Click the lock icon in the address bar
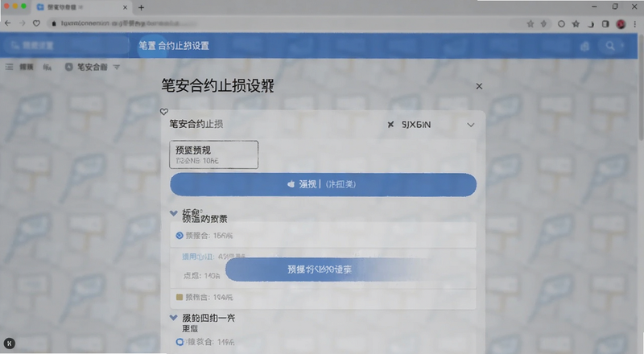Viewport: 644px width, 354px height. click(x=53, y=24)
